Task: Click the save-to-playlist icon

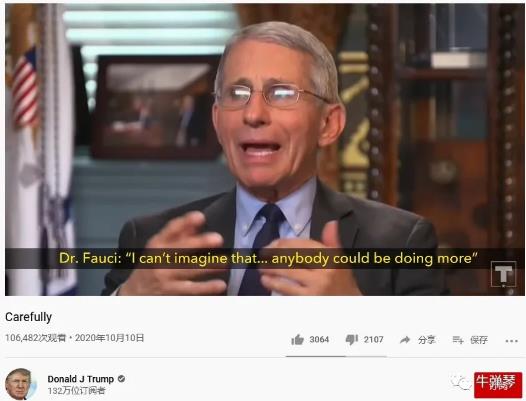Action: tap(458, 340)
